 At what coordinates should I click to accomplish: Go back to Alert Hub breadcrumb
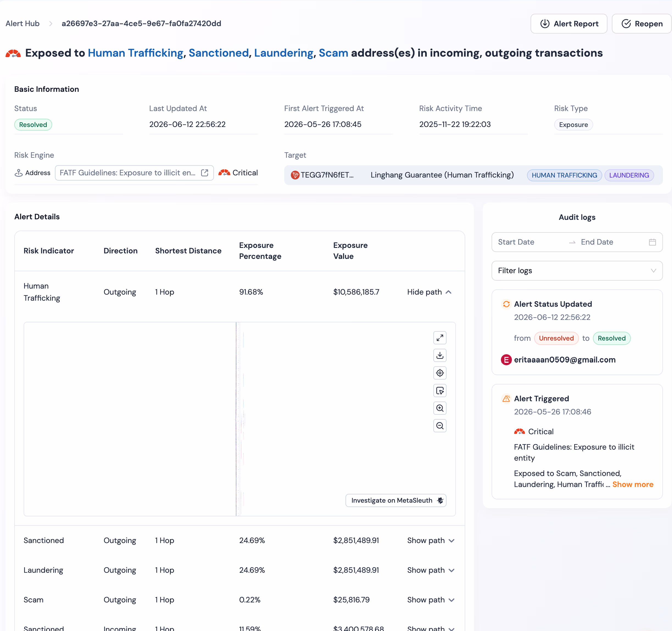pyautogui.click(x=22, y=23)
